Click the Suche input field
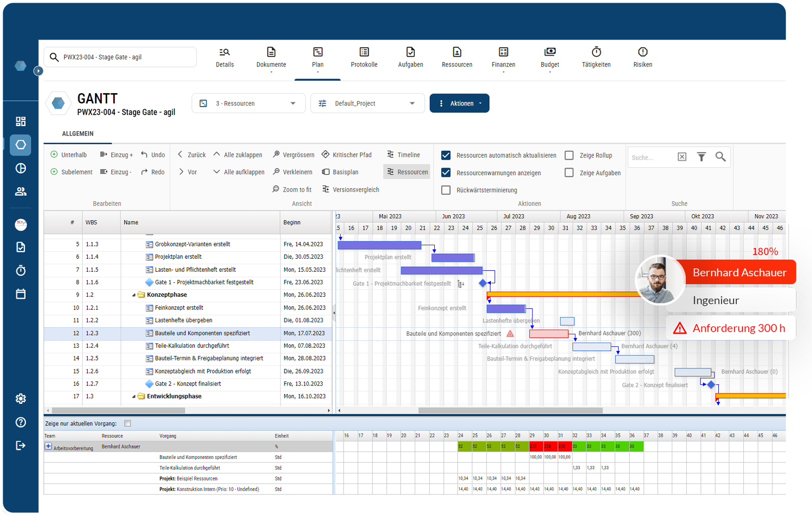Screen dimensions: 812x516 [x=652, y=158]
